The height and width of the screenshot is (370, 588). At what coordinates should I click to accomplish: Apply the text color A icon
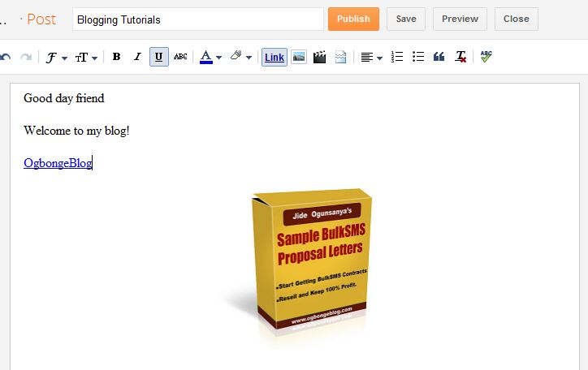(206, 57)
